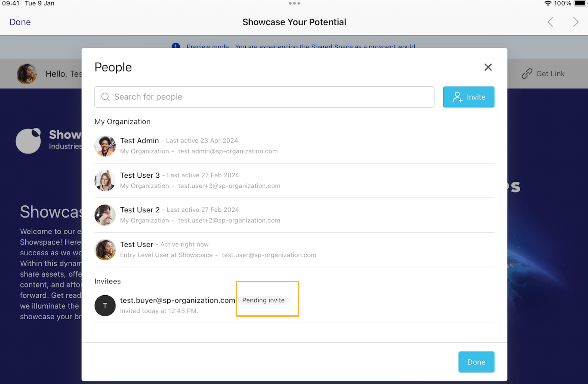Open Test Admin's name entry
The image size is (588, 384).
(139, 141)
